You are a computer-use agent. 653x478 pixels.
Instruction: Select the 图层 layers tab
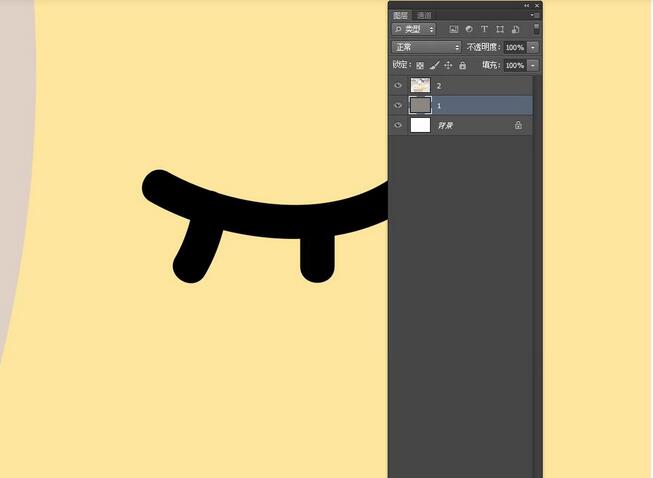tap(401, 15)
